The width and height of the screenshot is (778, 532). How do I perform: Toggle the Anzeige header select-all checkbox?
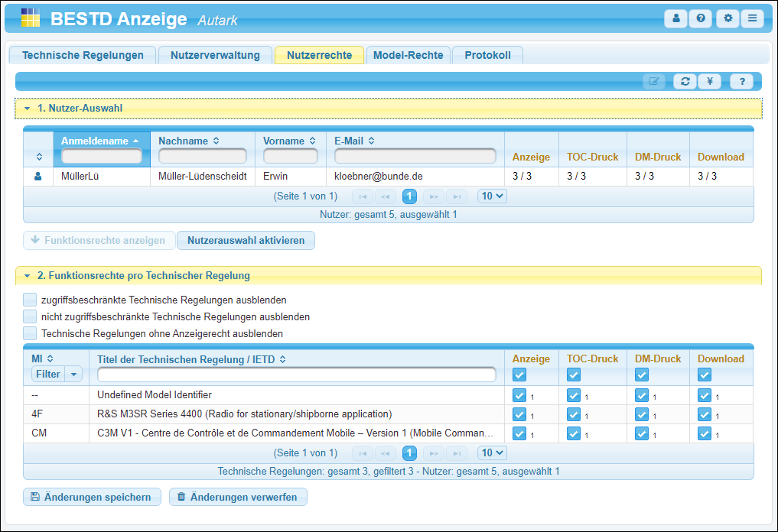point(519,375)
